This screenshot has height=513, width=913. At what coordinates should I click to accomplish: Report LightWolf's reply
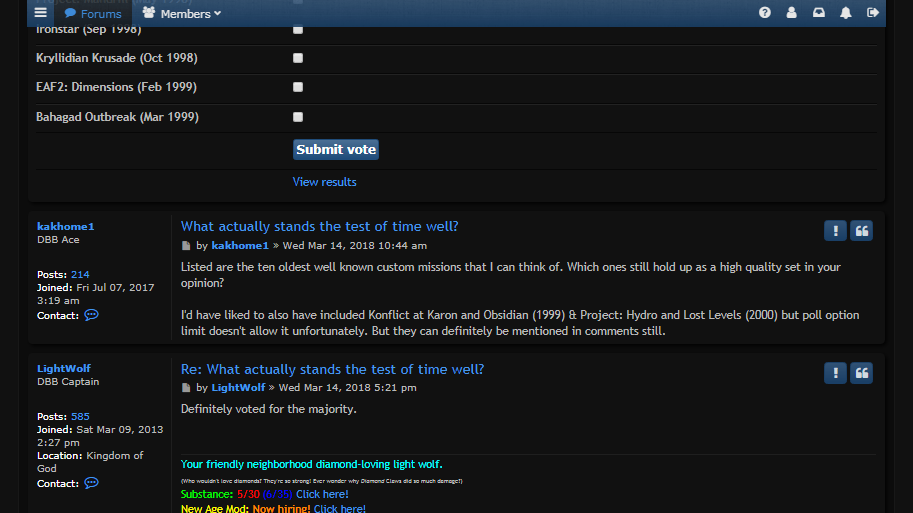(x=835, y=373)
